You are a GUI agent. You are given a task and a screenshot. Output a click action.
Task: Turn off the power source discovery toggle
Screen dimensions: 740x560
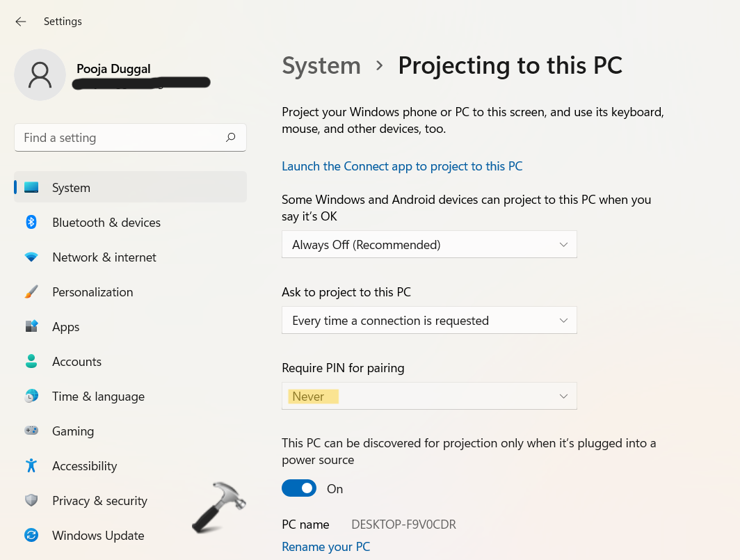click(299, 488)
